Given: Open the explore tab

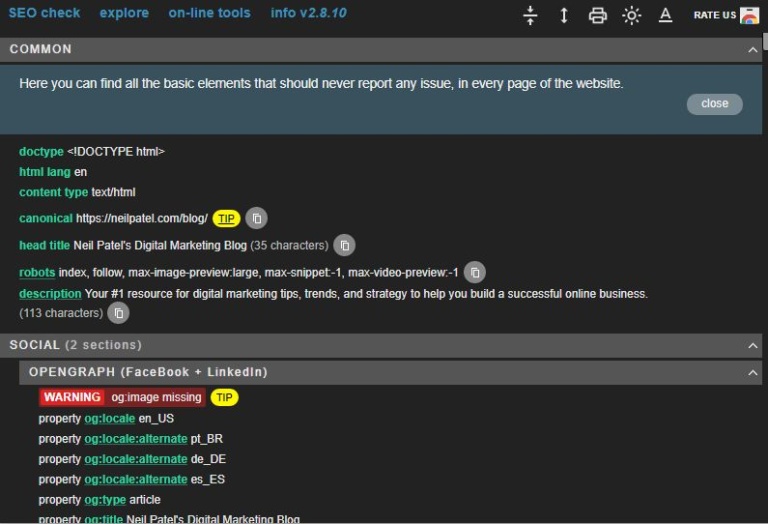Looking at the screenshot, I should pyautogui.click(x=124, y=13).
